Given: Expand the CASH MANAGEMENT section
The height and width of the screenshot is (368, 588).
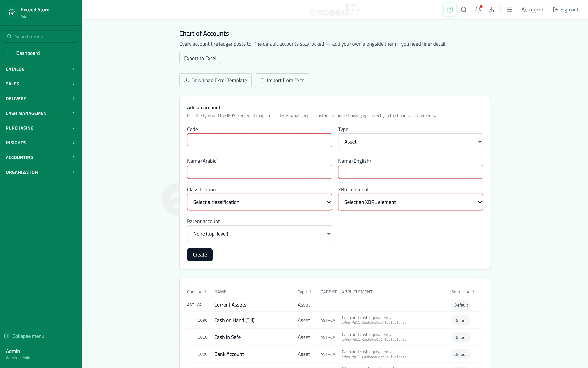Looking at the screenshot, I should [x=41, y=113].
